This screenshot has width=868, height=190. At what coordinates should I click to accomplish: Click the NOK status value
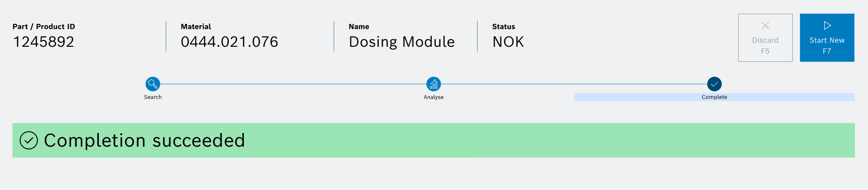[x=508, y=42]
